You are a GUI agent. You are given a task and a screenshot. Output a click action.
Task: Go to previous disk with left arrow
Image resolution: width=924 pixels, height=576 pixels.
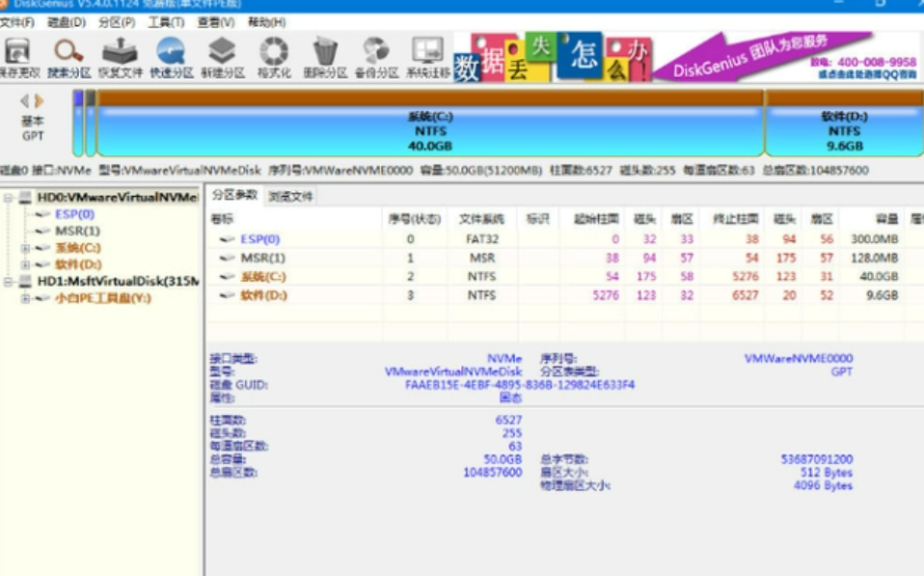coord(25,100)
